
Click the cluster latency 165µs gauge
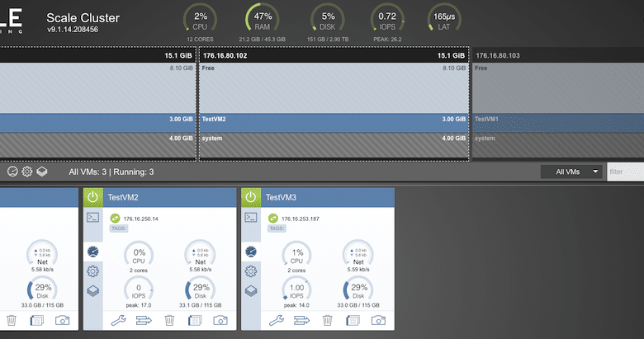click(444, 18)
